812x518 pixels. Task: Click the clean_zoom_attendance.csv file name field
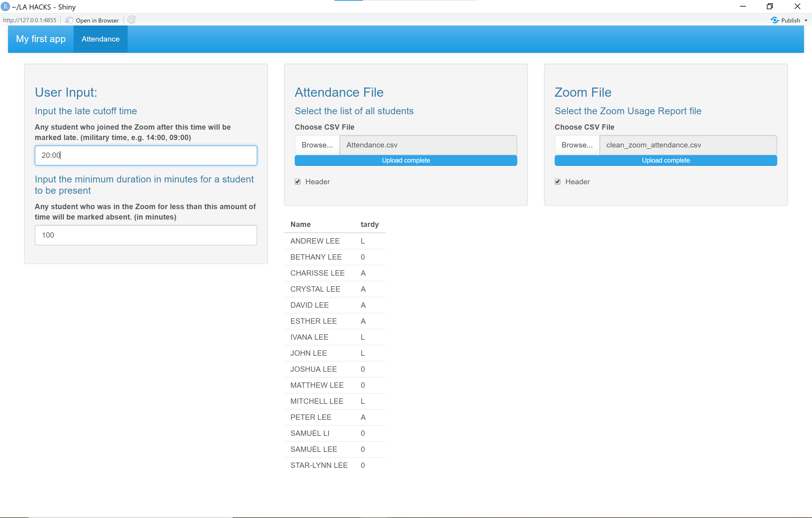688,145
